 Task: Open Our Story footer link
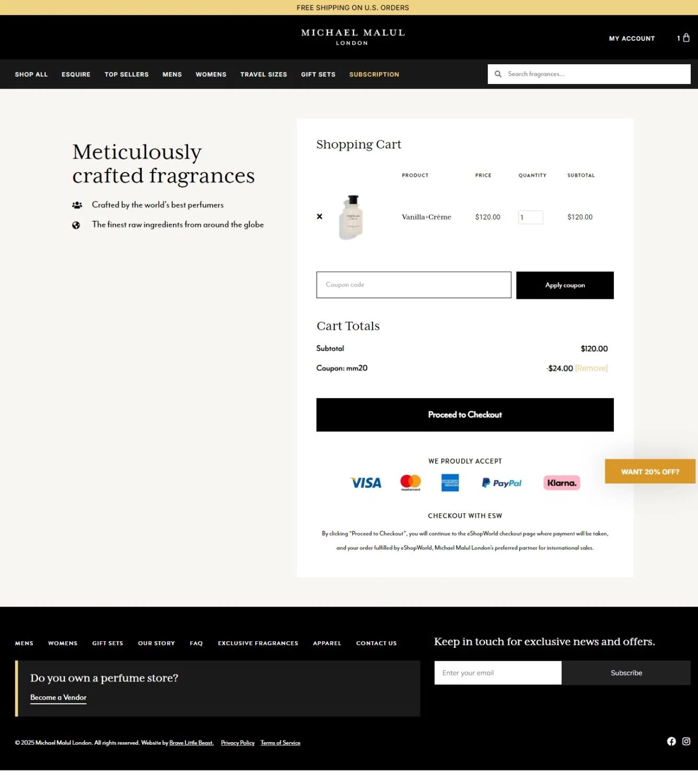click(156, 643)
